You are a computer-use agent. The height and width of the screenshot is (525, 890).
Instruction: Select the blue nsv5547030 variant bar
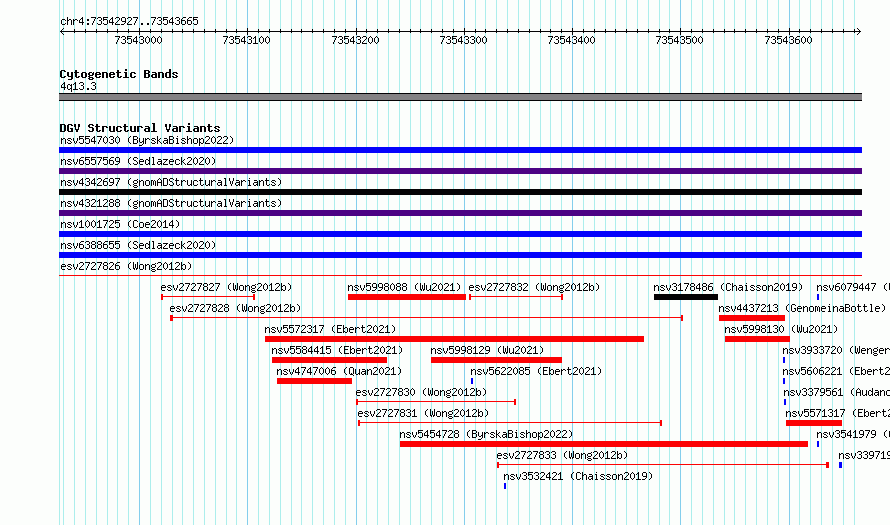[x=460, y=150]
